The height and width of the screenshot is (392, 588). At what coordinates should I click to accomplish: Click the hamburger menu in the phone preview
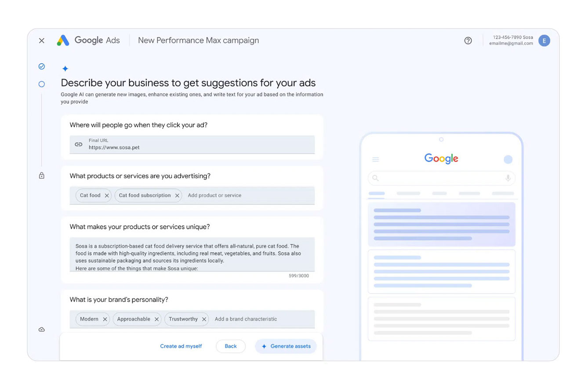(x=376, y=160)
